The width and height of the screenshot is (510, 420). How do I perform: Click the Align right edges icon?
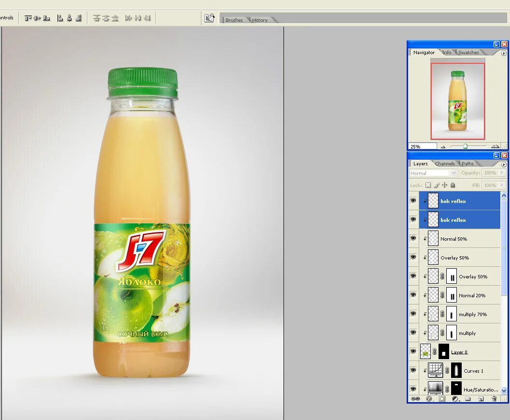click(78, 18)
